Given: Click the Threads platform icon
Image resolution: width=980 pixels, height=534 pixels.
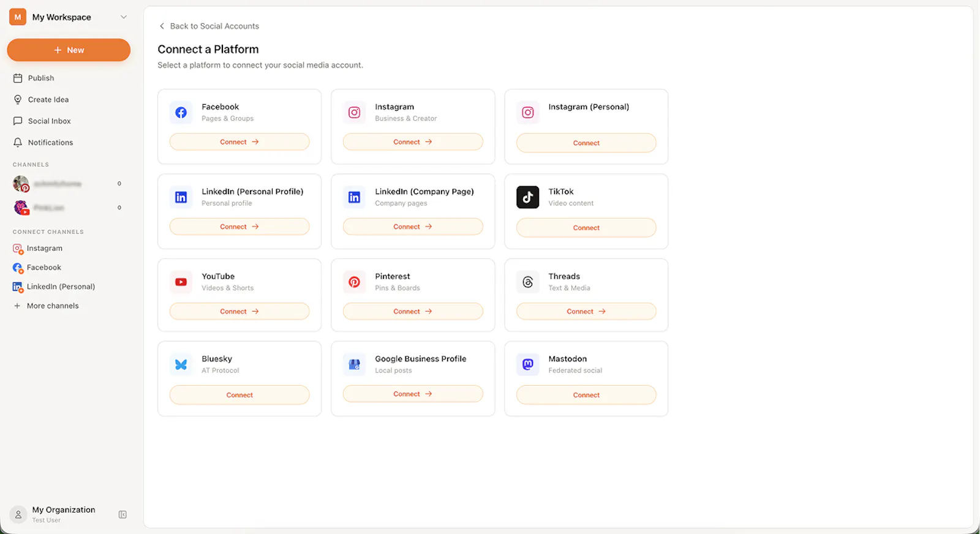Looking at the screenshot, I should click(527, 282).
